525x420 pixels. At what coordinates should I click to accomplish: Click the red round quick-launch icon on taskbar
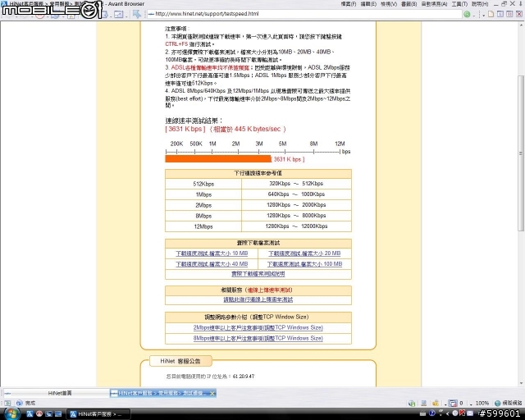(39, 414)
